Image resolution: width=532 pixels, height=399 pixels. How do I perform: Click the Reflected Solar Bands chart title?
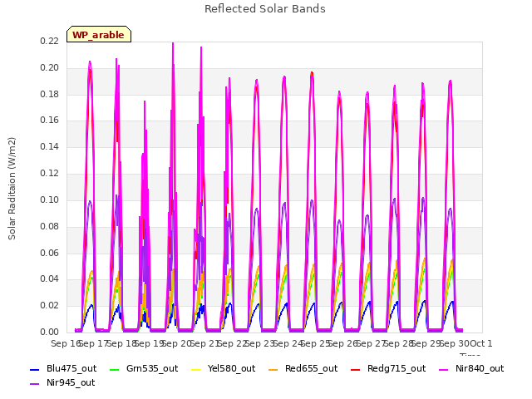pyautogui.click(x=265, y=9)
